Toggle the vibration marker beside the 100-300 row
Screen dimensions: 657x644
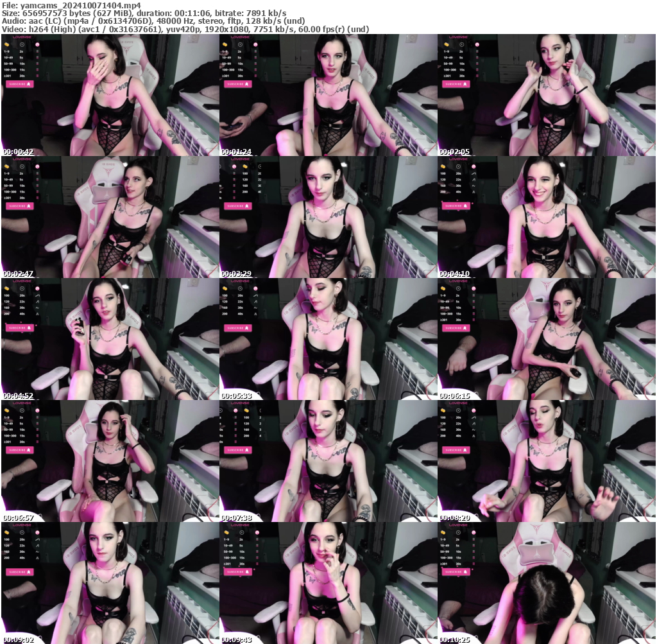[37, 69]
